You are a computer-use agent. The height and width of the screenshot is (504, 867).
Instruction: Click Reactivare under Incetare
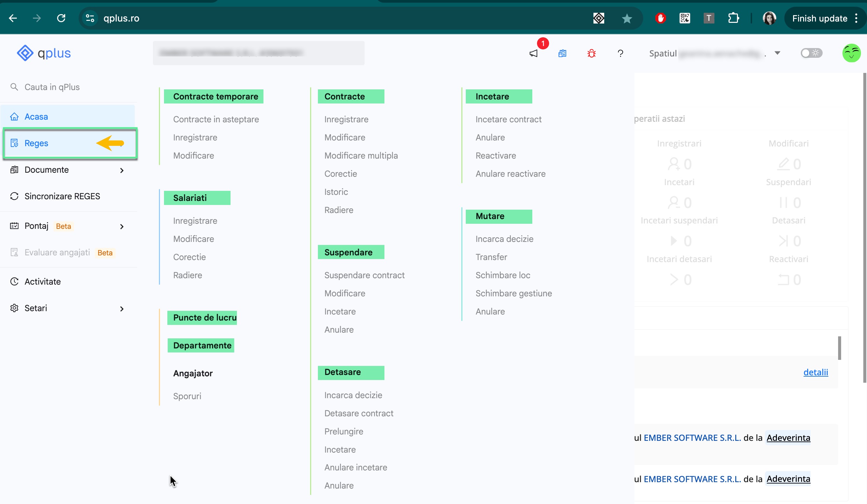pos(496,155)
